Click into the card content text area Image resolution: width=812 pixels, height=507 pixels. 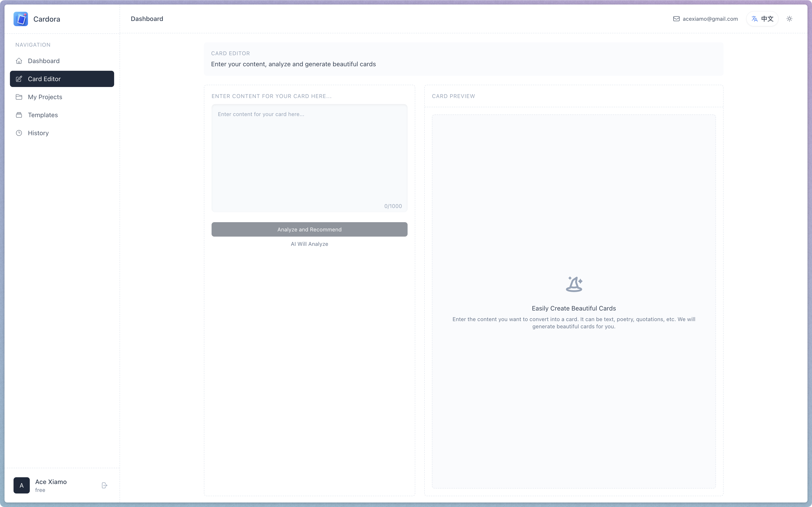point(309,158)
